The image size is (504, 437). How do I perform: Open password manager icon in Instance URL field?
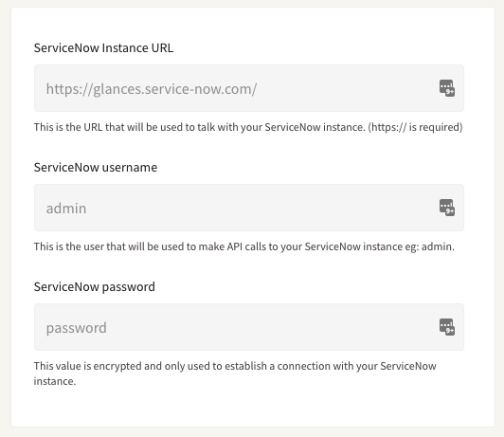447,88
